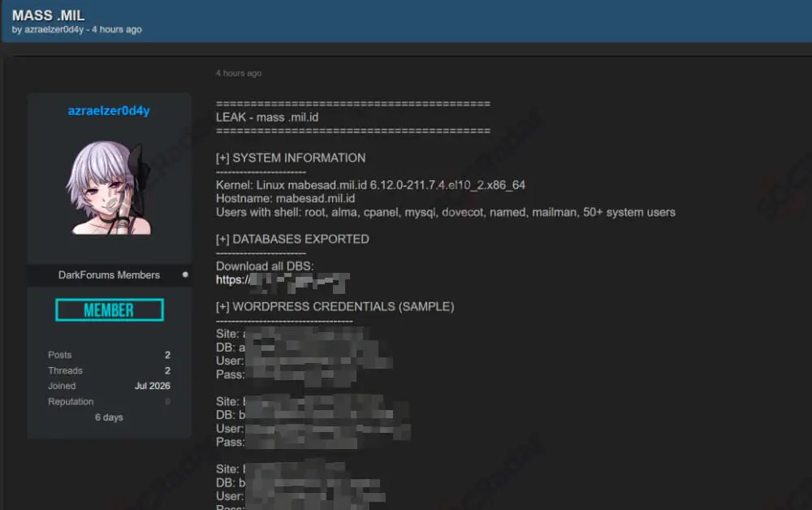Click the '4 hours ago' post timestamp
812x510 pixels.
(239, 73)
